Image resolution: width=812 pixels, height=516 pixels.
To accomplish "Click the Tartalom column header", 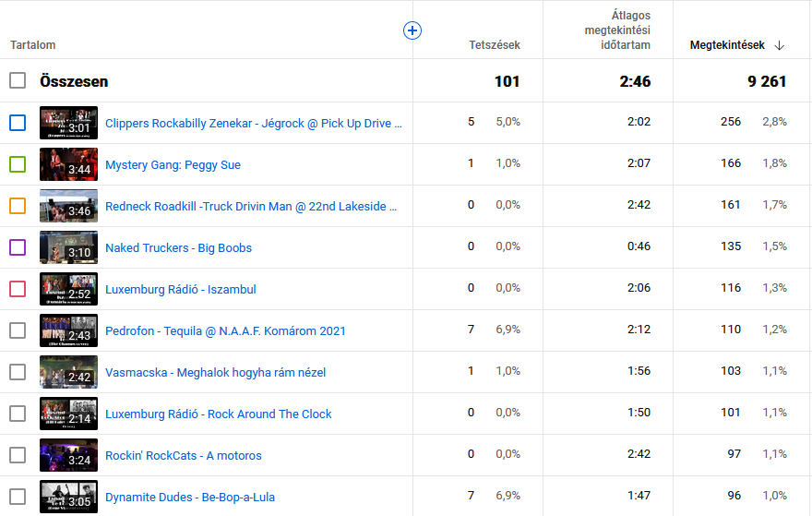I will click(x=33, y=45).
